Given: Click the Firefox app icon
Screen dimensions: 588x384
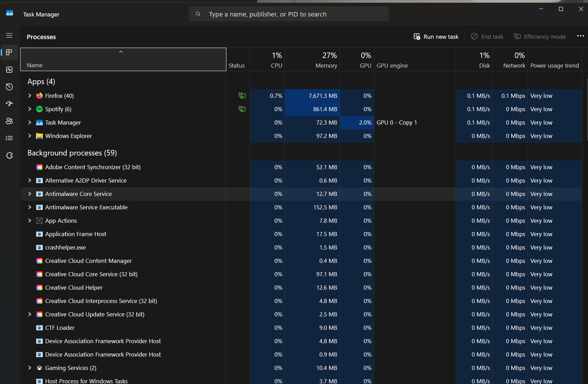Looking at the screenshot, I should coord(39,96).
